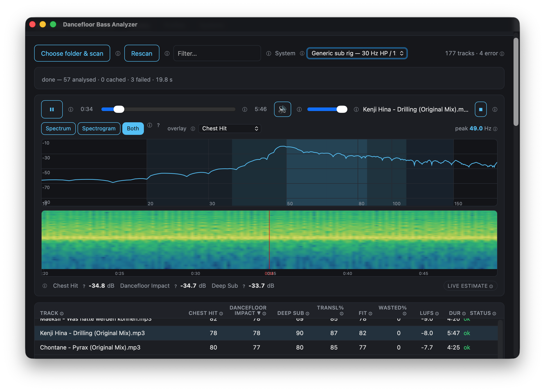Click info icon left of Chest Hit readout
Viewport: 545px width, 392px height.
(45, 286)
